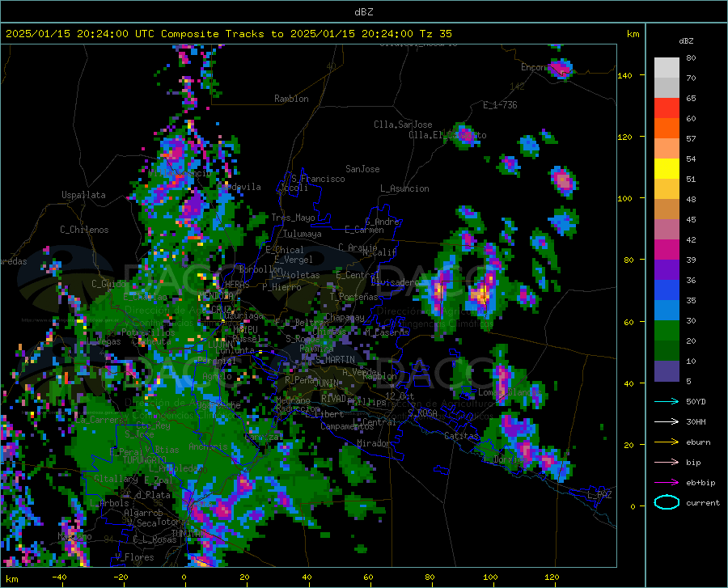Click the cyan ellipse 'current' symbol

tap(667, 502)
